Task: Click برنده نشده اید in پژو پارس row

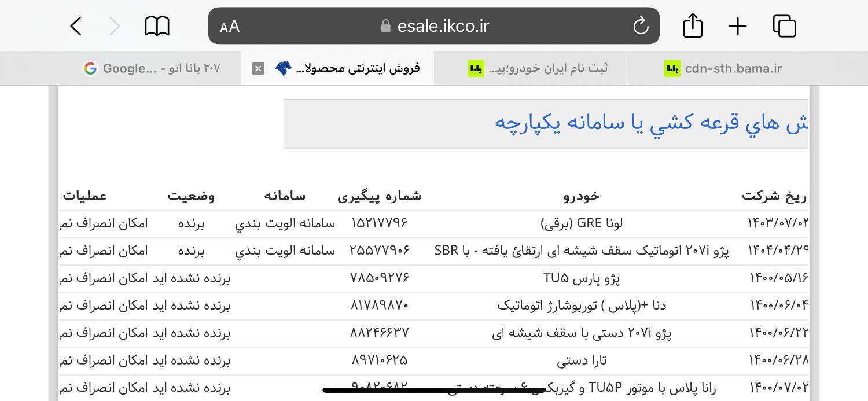Action: click(x=191, y=278)
